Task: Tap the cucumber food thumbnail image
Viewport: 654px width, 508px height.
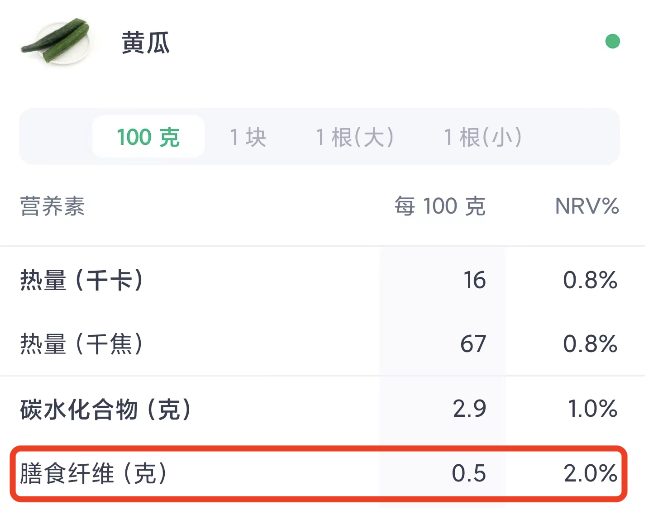Action: (58, 41)
